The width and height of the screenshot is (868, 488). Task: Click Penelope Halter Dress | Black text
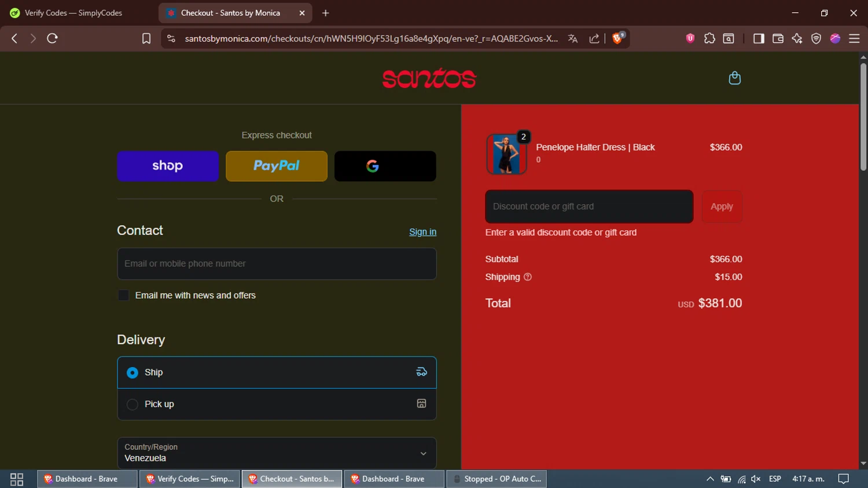pyautogui.click(x=595, y=147)
